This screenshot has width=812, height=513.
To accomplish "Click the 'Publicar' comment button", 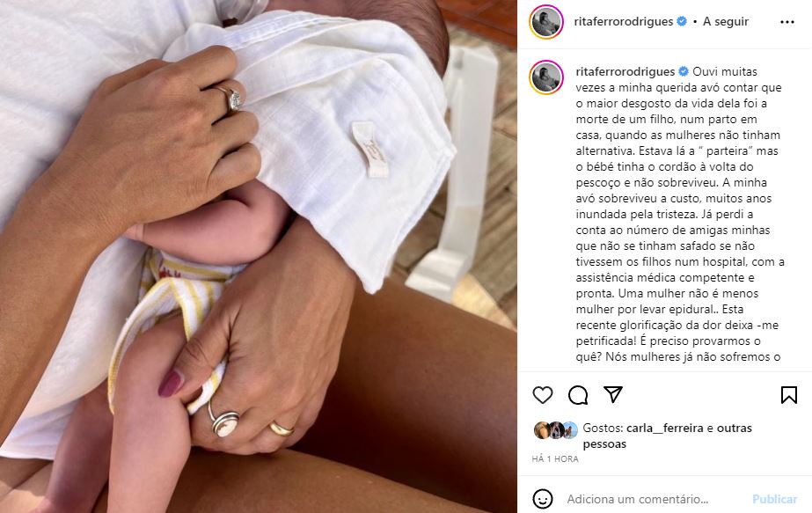I will click(x=774, y=499).
